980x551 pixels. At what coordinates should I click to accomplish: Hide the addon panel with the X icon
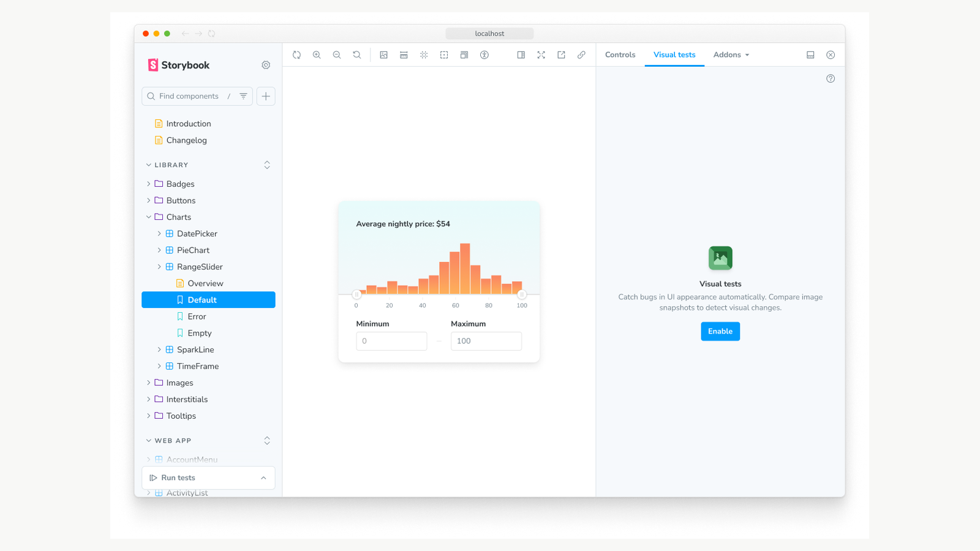[x=831, y=55]
